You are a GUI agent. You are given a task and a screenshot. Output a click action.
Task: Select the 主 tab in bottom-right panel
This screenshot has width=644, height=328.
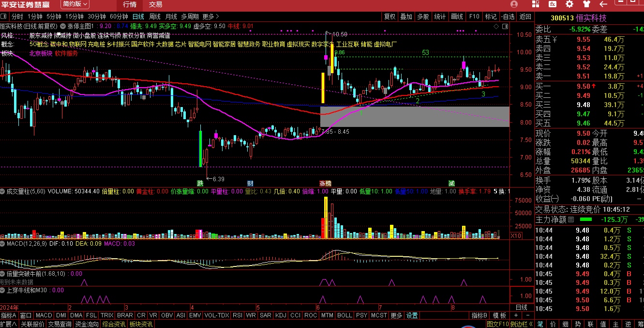point(615,324)
